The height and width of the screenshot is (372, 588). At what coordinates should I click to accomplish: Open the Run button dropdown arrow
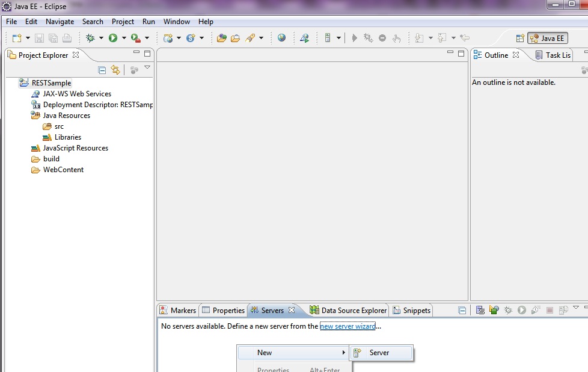[x=124, y=38]
